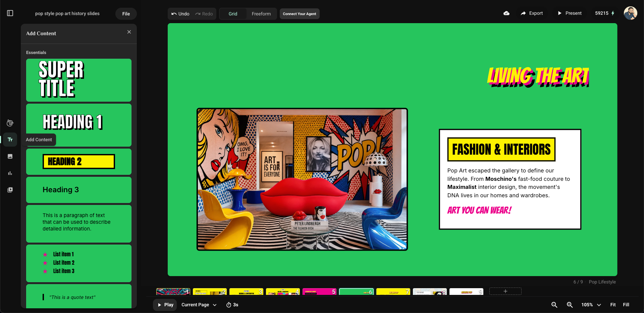Select the pop art interior image
The width and height of the screenshot is (644, 313).
click(x=302, y=179)
